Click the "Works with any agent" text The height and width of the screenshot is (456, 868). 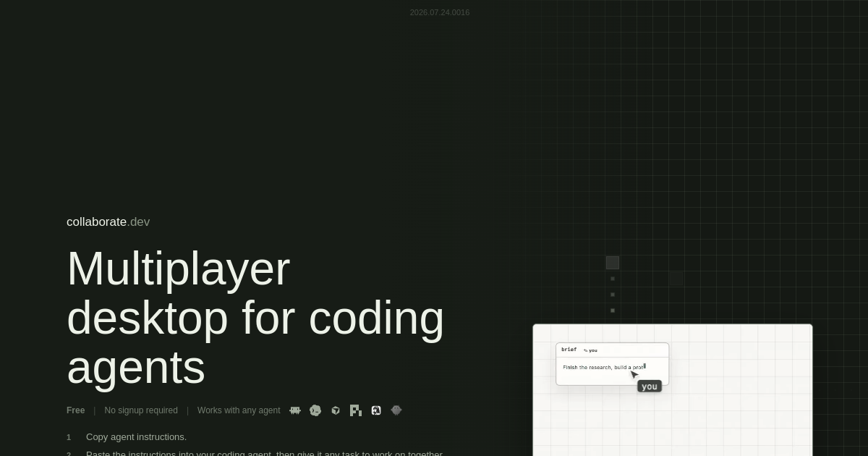239,410
